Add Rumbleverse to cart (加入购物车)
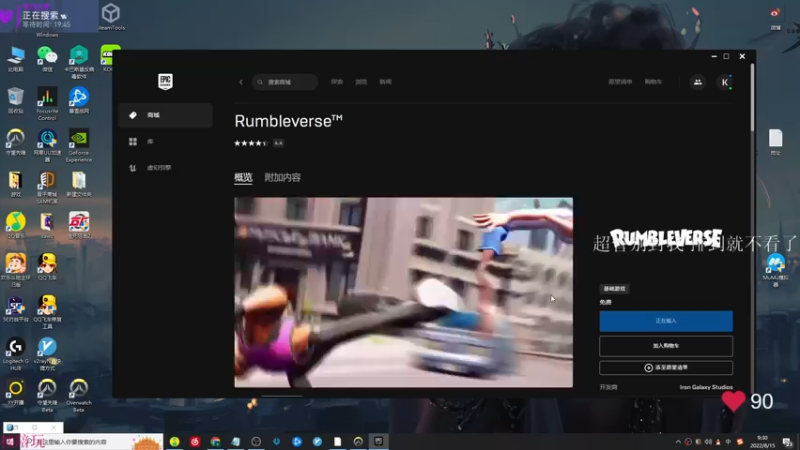The image size is (800, 450). (666, 346)
